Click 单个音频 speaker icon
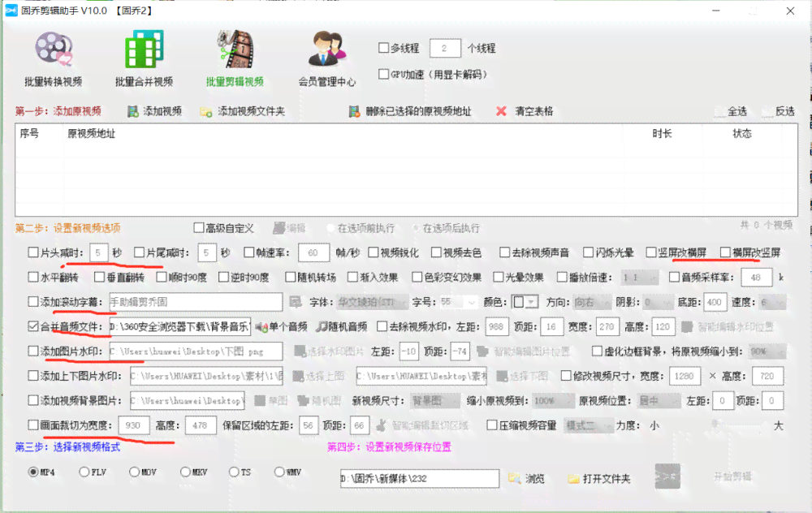Screen dimensions: 812x513 261,327
